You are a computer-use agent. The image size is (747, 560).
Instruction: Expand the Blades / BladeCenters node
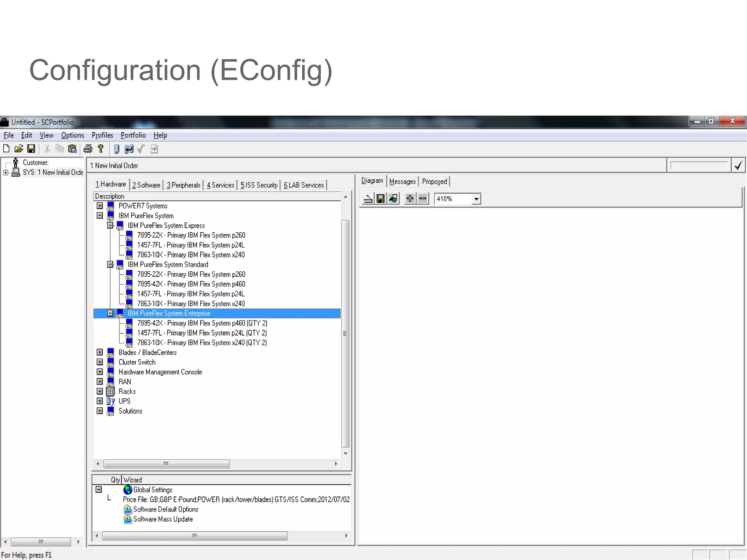pyautogui.click(x=100, y=352)
